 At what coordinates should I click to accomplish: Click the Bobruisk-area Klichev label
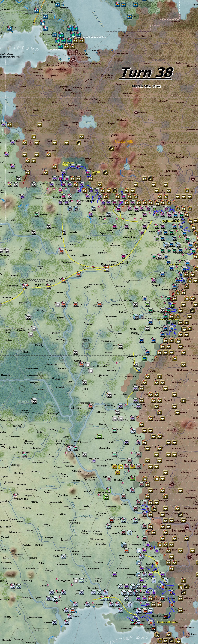[40, 310]
